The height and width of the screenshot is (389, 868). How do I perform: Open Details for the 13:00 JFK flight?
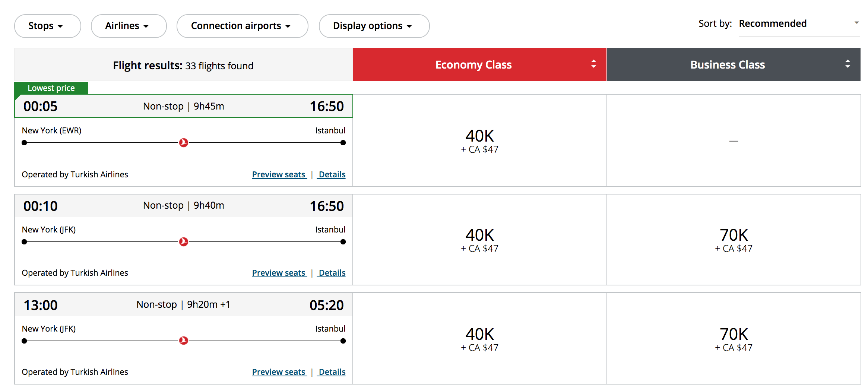click(x=332, y=372)
